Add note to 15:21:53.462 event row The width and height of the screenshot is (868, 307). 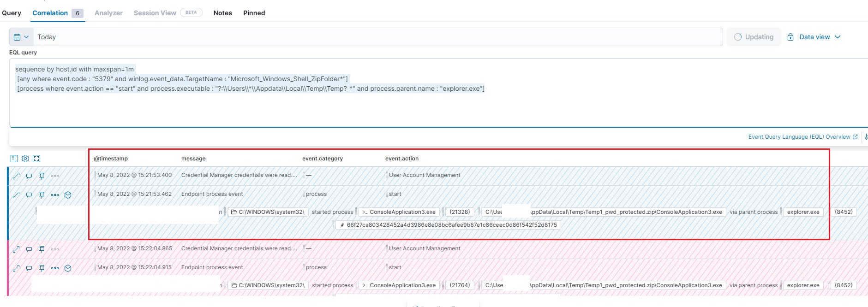pos(29,195)
